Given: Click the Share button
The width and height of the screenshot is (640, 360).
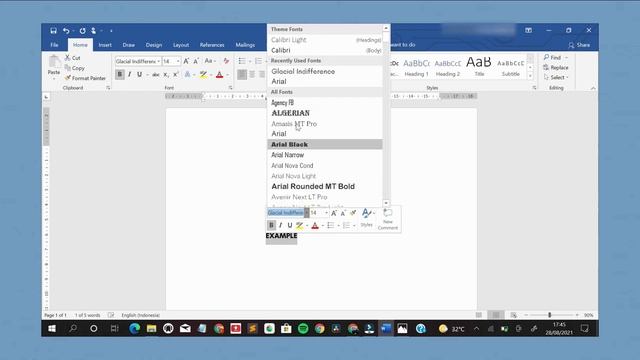Looking at the screenshot, I should (579, 45).
